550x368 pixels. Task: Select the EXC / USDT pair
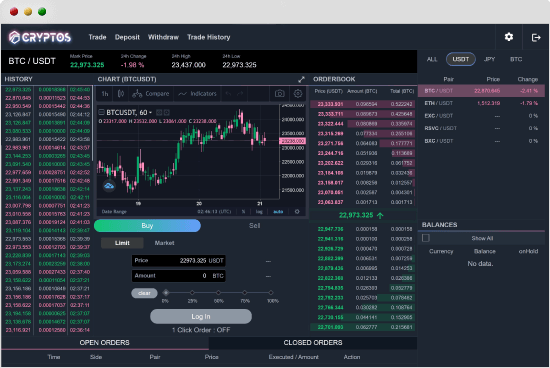[x=481, y=116]
